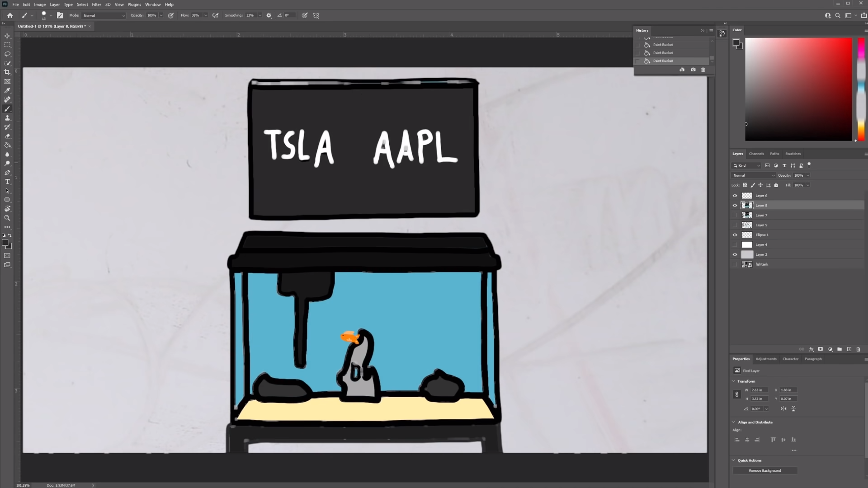This screenshot has width=868, height=488.
Task: Open Smoothing value dropdown arrow
Action: point(260,15)
